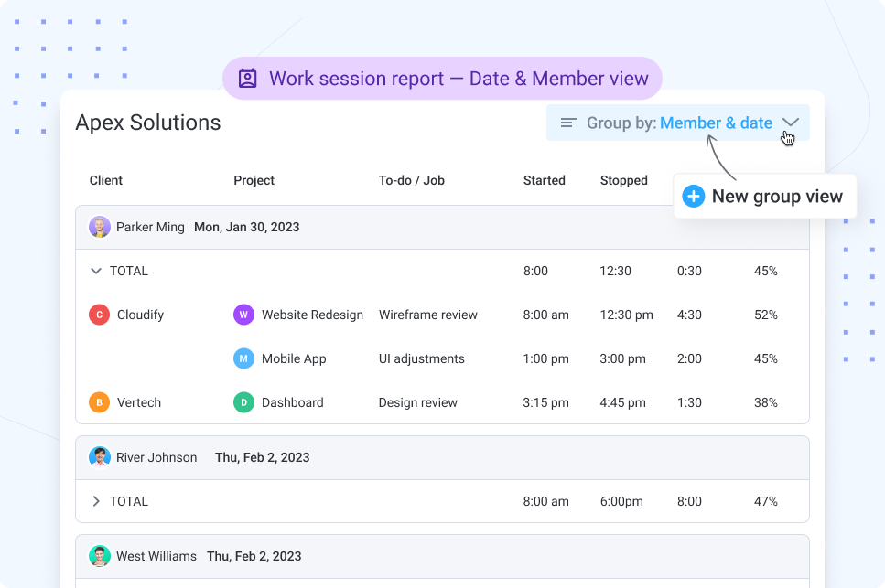This screenshot has height=588, width=885.
Task: Select the Vertech client icon
Action: [x=99, y=402]
